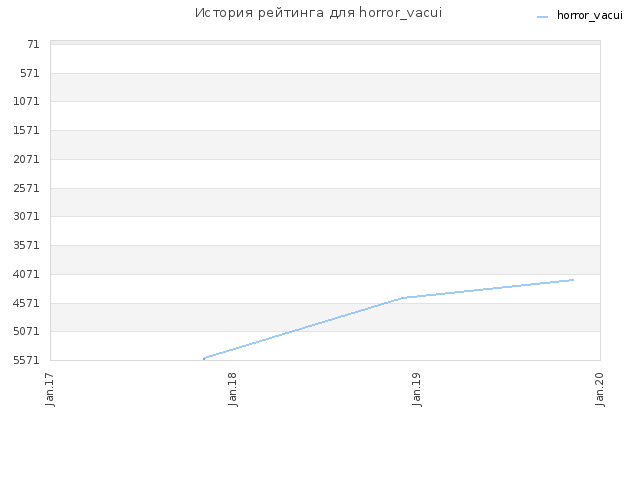This screenshot has height=480, width=640.
Task: Click the Jan.20 x-axis label
Action: tap(600, 389)
